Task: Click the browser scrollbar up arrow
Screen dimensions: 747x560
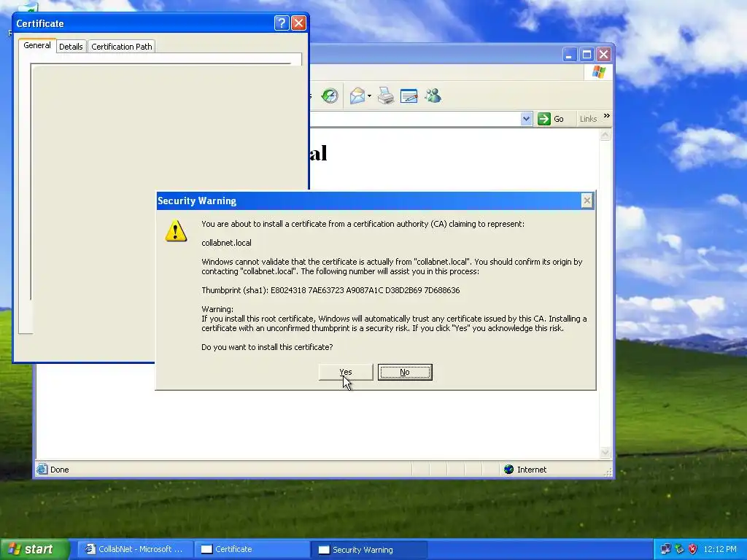Action: tap(605, 135)
